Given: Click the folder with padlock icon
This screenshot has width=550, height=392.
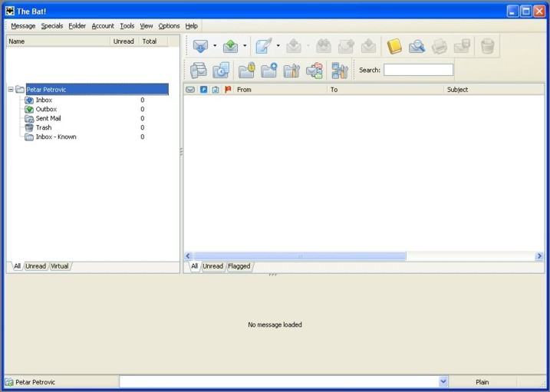Looking at the screenshot, I should (247, 70).
